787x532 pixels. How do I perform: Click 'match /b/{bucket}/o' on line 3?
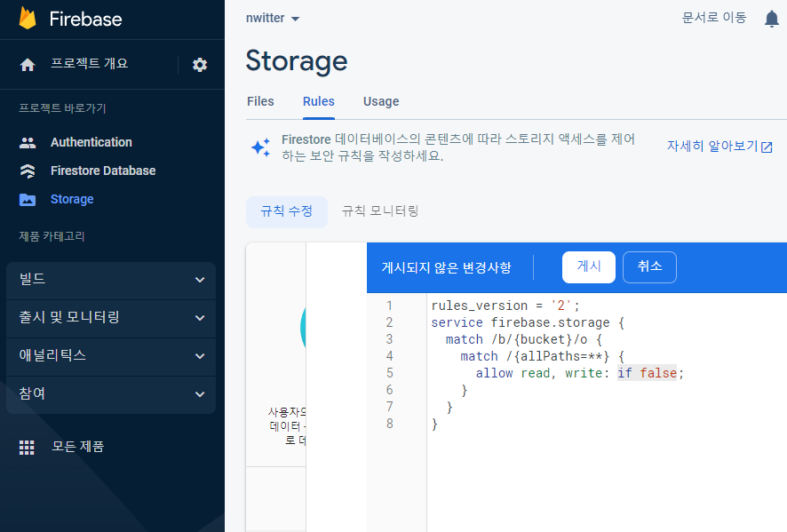tap(516, 340)
